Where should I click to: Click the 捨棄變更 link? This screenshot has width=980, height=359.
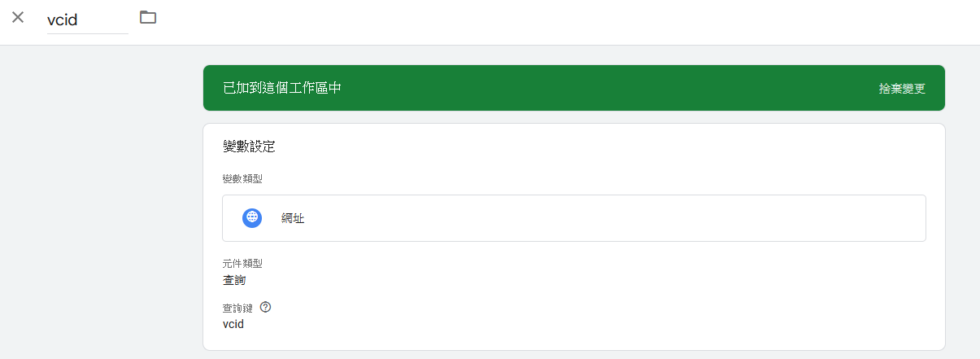click(902, 89)
